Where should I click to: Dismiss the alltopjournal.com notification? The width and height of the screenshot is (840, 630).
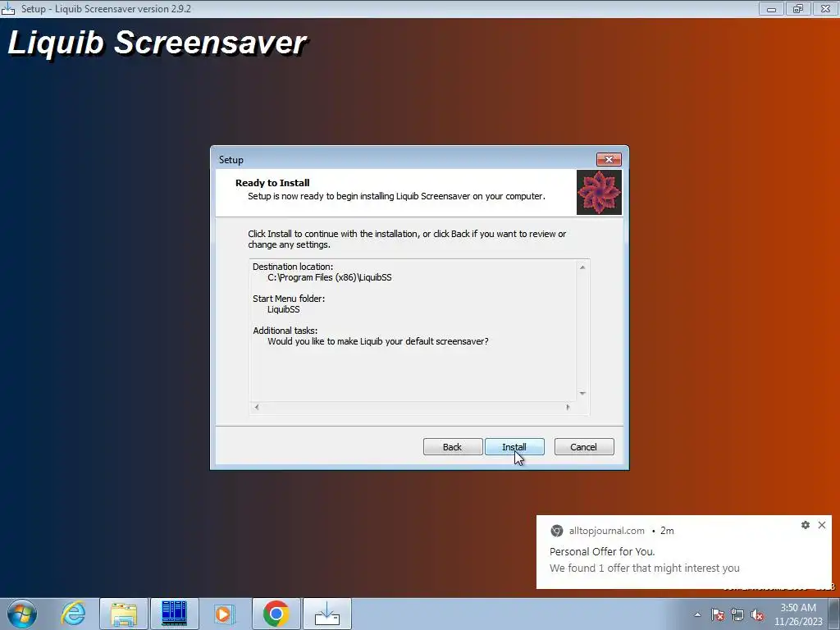click(822, 525)
